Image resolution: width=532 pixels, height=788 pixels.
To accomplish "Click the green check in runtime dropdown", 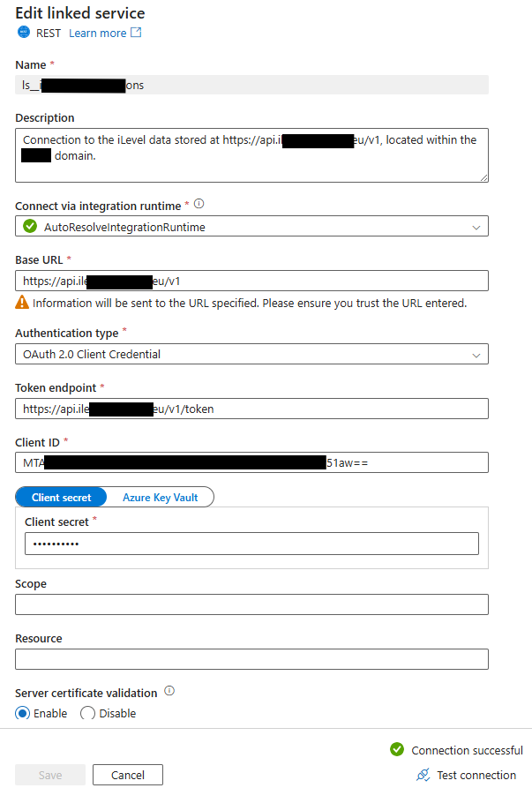I will tap(30, 227).
